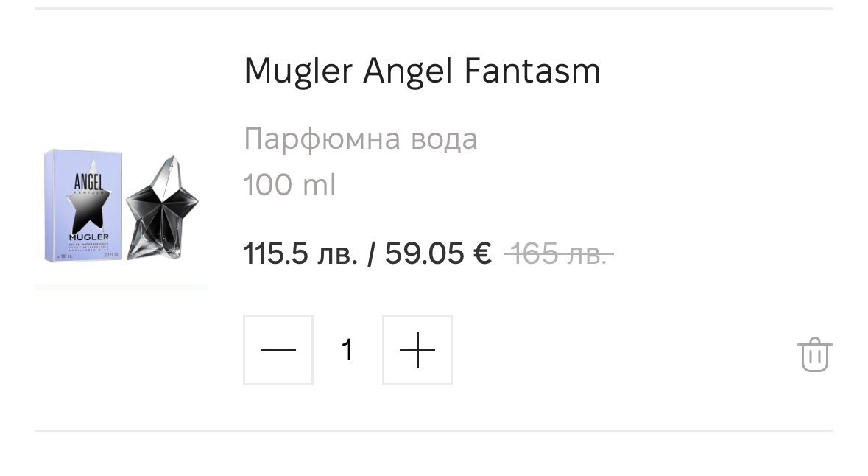This screenshot has width=868, height=476.
Task: Click the star-shaped perfume bottle image
Action: coord(162,209)
